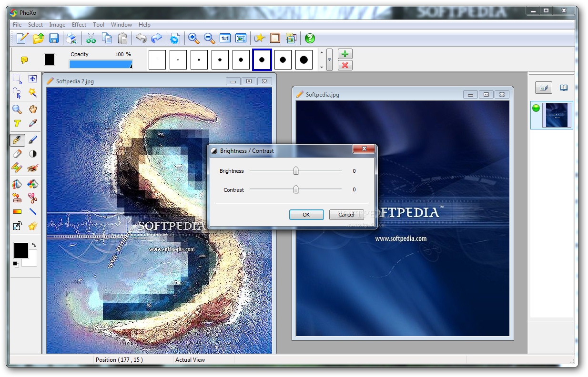Open the Tool menu
This screenshot has height=377, width=588.
[99, 25]
